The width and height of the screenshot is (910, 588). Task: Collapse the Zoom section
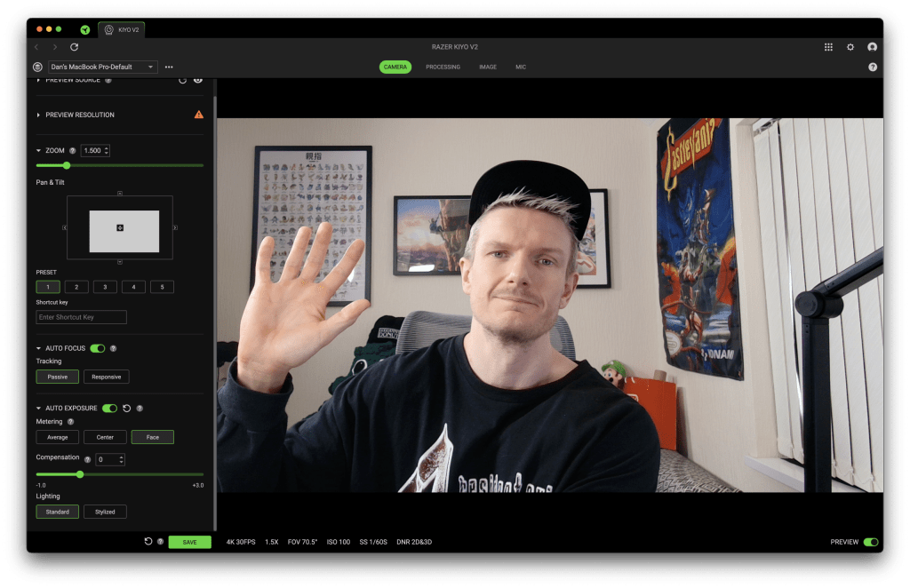pyautogui.click(x=39, y=151)
